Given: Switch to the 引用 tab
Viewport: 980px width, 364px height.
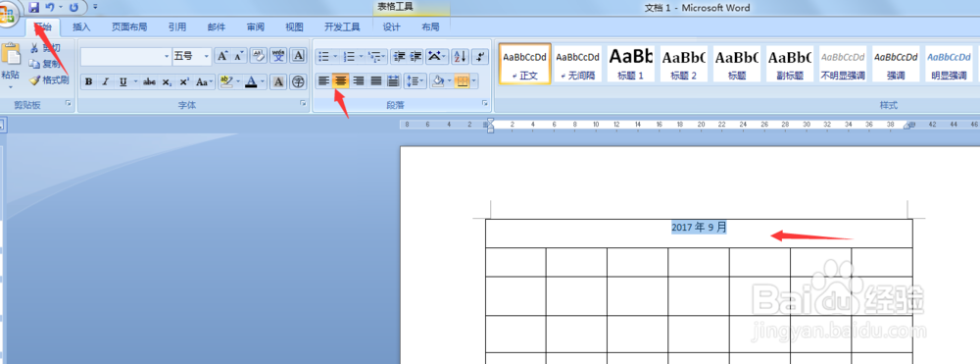Looking at the screenshot, I should coord(176,26).
